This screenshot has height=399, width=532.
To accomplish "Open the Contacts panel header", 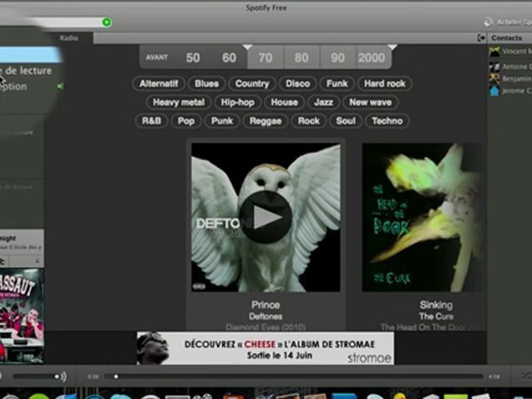I will pyautogui.click(x=507, y=38).
